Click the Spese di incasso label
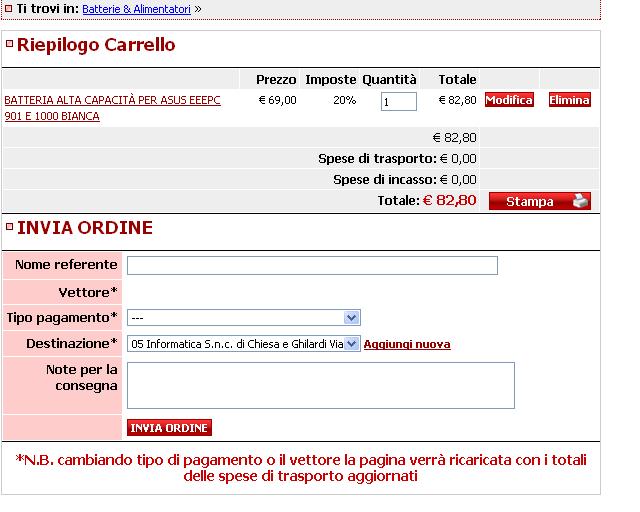This screenshot has width=640, height=512. coord(385,180)
